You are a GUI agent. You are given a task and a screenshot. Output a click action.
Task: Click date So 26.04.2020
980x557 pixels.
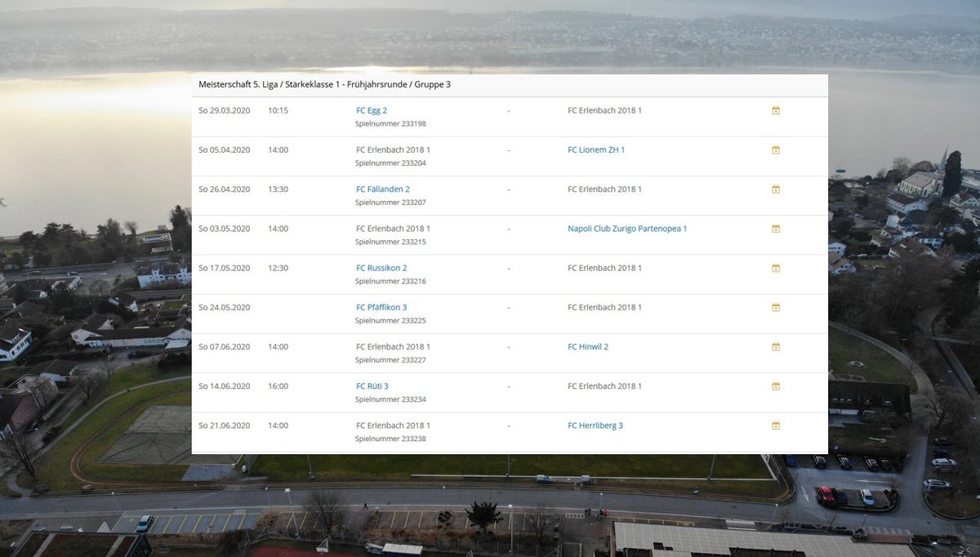click(x=225, y=189)
